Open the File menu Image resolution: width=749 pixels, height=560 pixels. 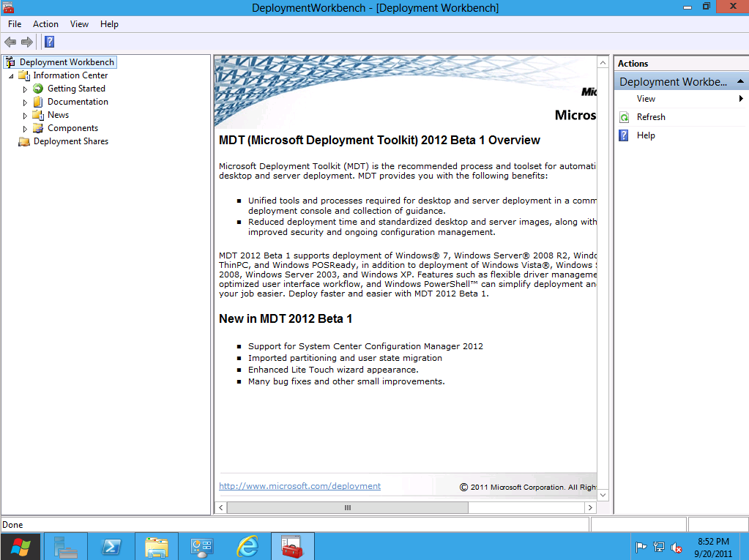coord(15,24)
